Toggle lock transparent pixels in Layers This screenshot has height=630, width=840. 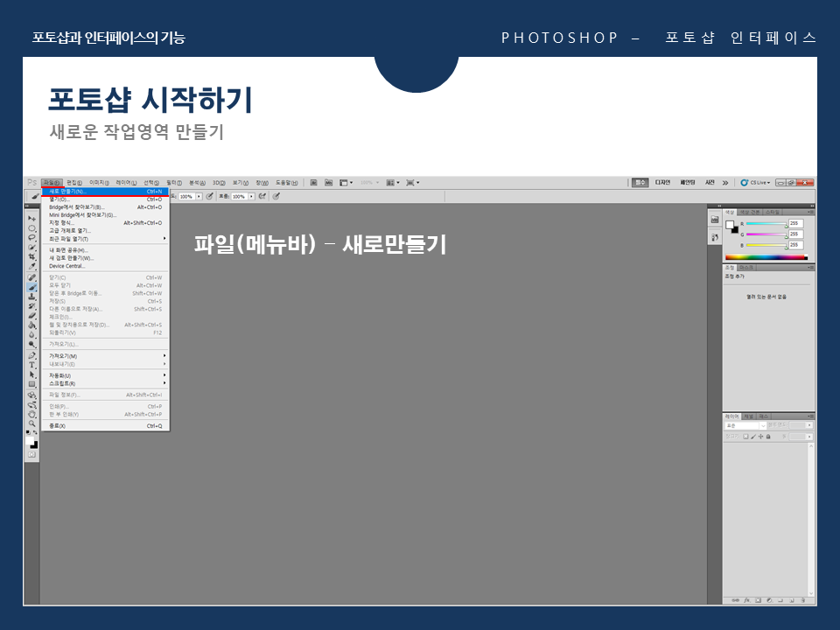pos(745,437)
